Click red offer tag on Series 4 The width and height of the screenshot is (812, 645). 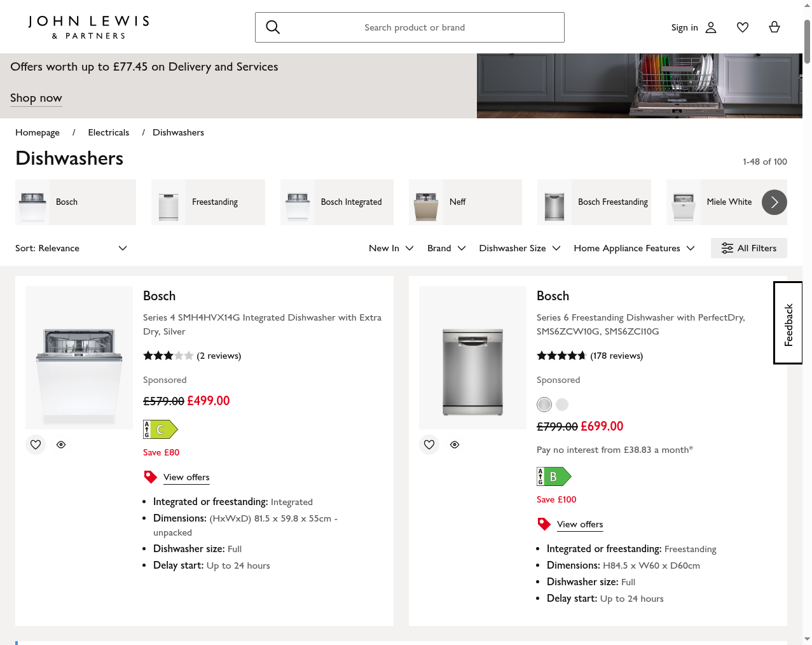pos(151,477)
